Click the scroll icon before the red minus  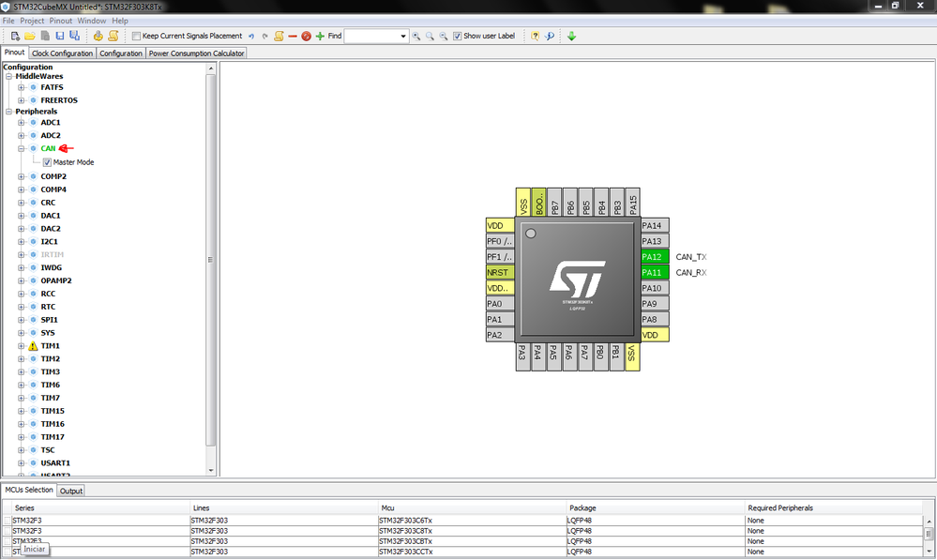pos(279,36)
